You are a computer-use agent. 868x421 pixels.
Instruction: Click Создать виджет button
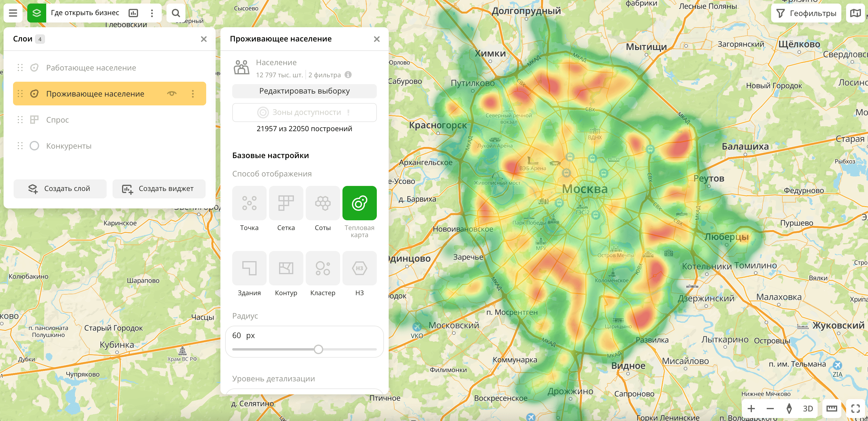pos(159,189)
